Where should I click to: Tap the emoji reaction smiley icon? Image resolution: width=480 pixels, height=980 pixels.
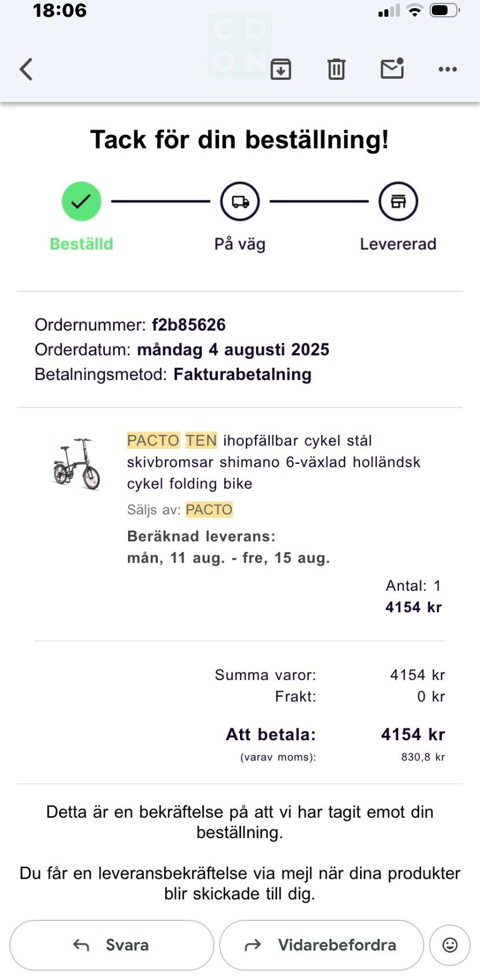[450, 945]
